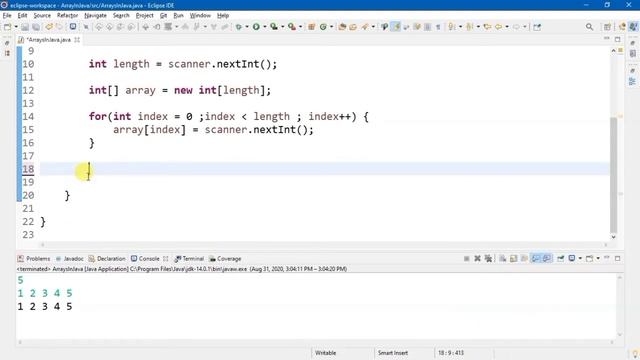Click the Previous Annotation icon
The width and height of the screenshot is (640, 360).
(x=469, y=27)
